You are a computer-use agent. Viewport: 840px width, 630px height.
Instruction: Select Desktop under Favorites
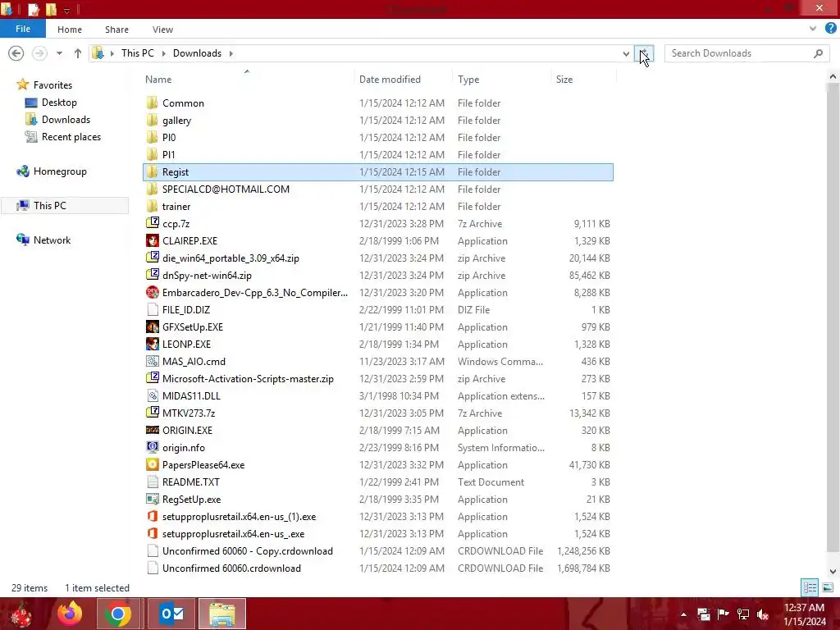tap(59, 103)
